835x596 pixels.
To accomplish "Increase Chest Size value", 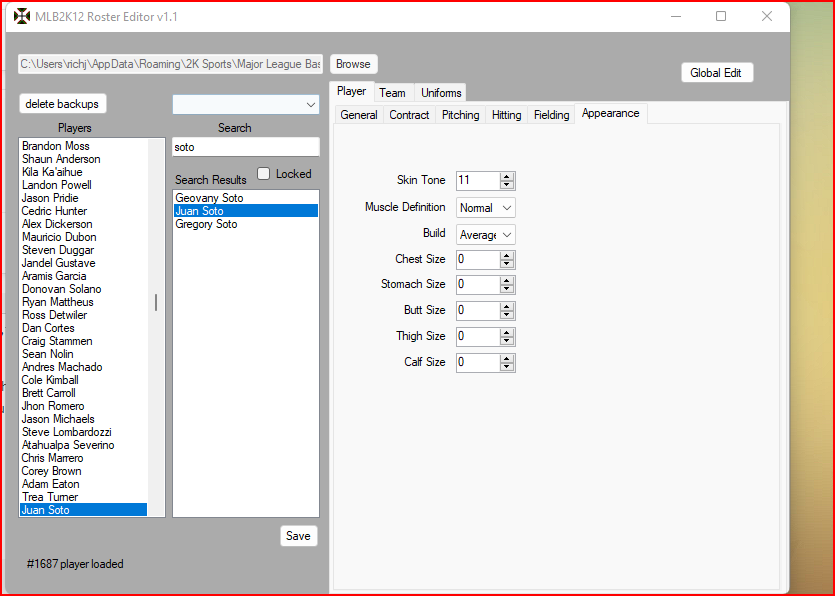I will click(x=507, y=256).
